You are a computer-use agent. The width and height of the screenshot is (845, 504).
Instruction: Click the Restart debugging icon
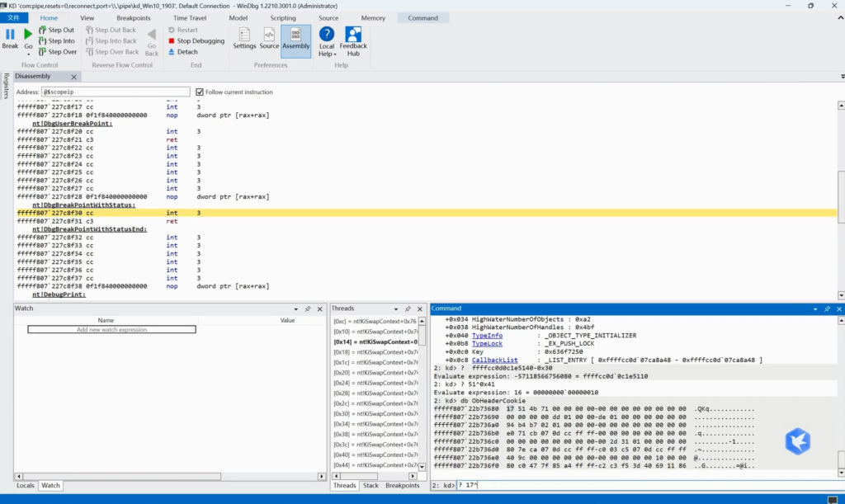[172, 31]
